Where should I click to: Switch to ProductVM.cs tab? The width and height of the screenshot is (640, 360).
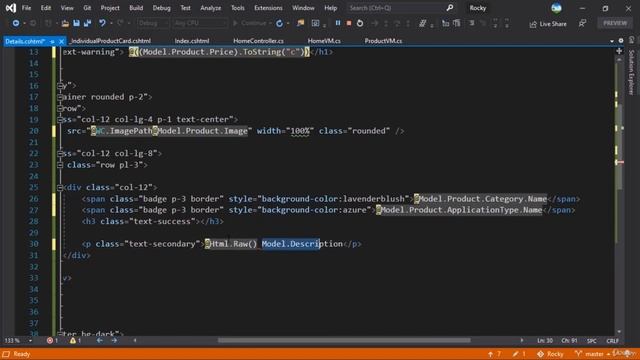383,41
